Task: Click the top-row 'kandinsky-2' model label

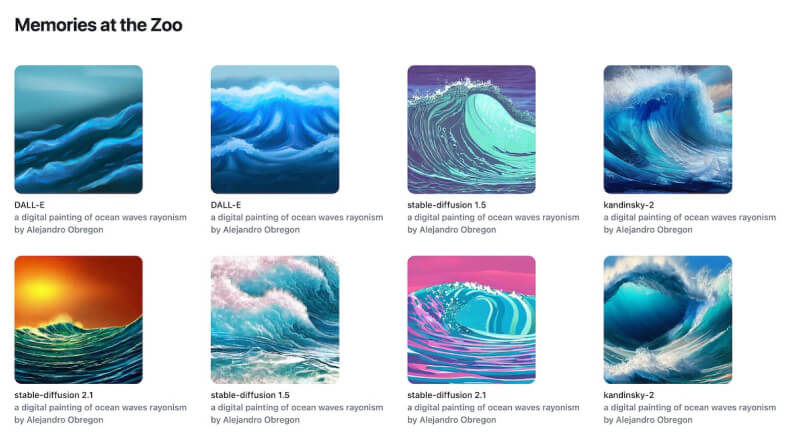Action: 629,205
